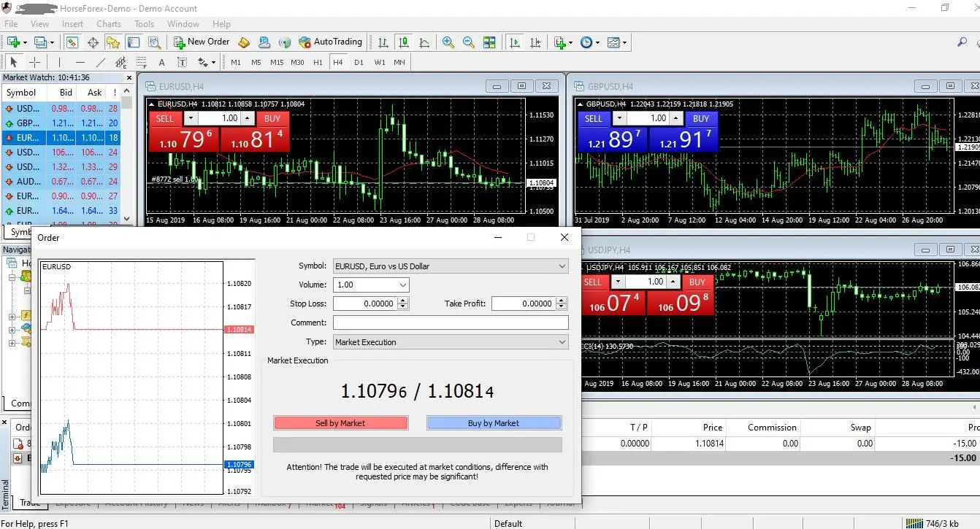Select the H4 timeframe button
The image size is (980, 529).
[x=337, y=62]
